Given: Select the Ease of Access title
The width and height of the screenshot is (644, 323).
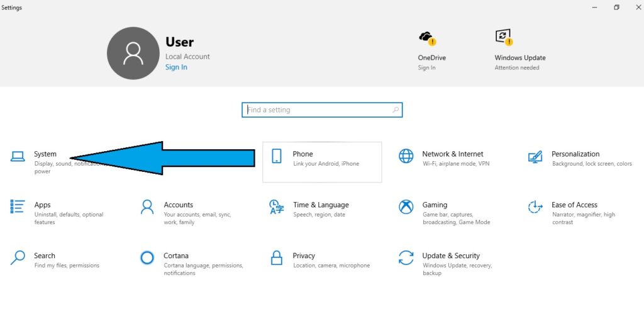Looking at the screenshot, I should (574, 205).
